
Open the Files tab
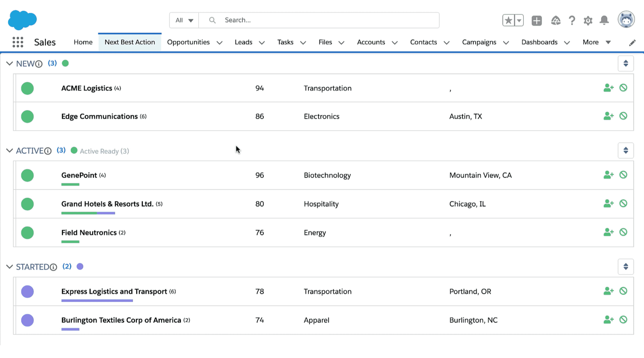click(325, 42)
